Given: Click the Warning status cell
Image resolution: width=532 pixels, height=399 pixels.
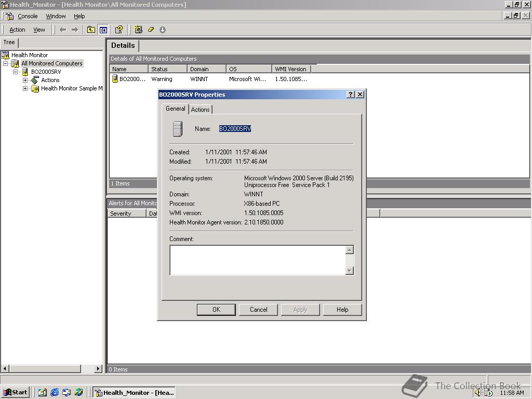Looking at the screenshot, I should (x=162, y=79).
